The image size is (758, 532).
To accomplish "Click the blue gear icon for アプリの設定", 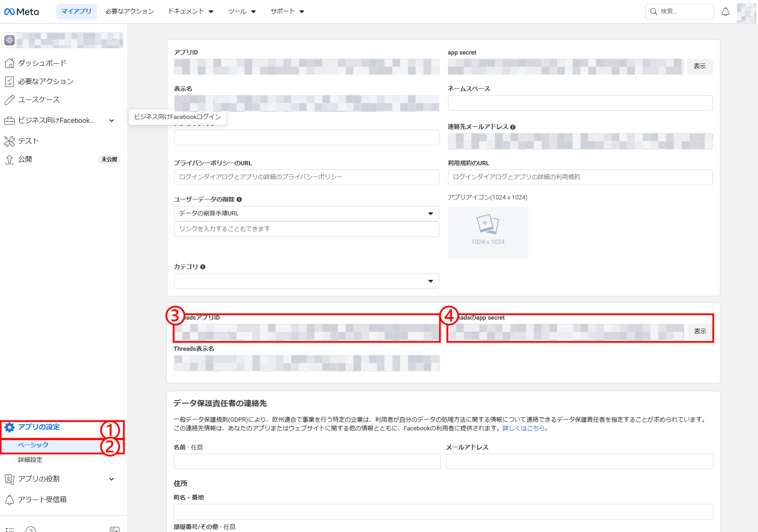I will 10,427.
